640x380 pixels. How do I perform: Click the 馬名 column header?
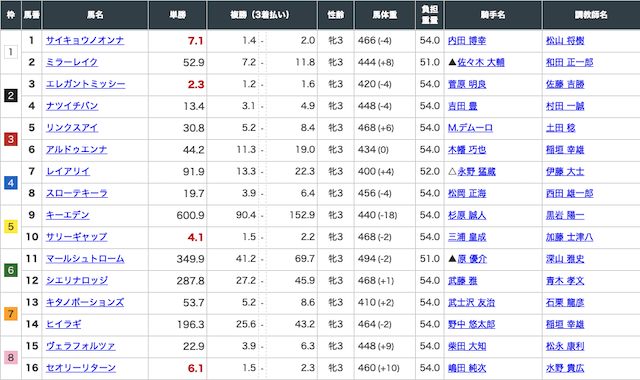pos(95,15)
